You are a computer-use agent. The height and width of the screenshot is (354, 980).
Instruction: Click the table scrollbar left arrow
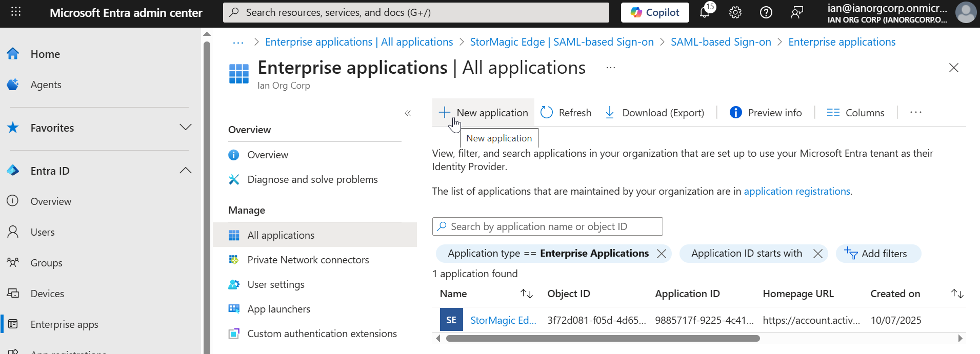click(437, 338)
